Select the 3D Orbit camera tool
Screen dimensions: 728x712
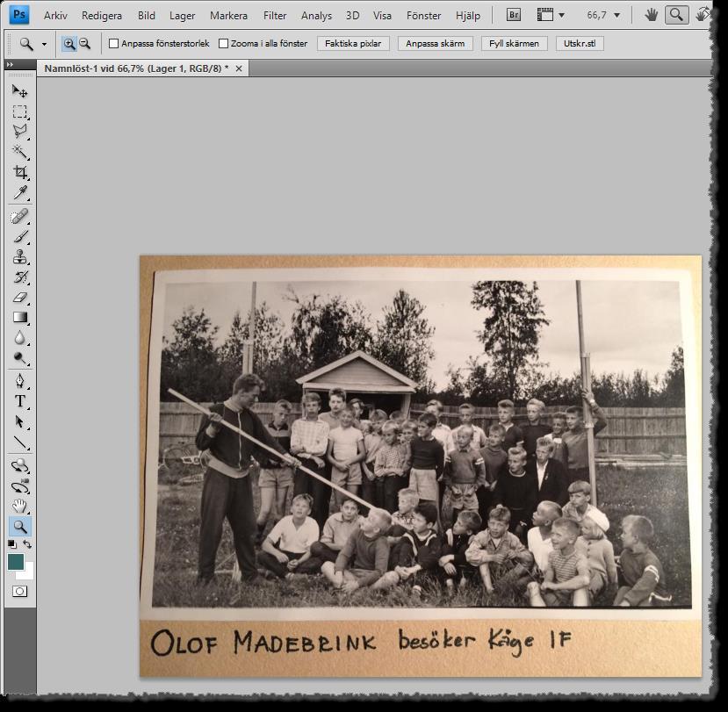(19, 486)
